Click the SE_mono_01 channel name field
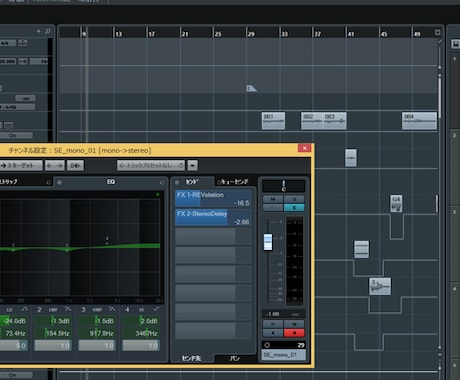 pos(283,355)
